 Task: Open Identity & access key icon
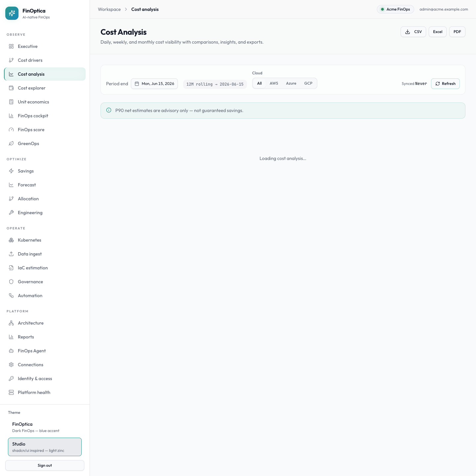click(x=11, y=378)
